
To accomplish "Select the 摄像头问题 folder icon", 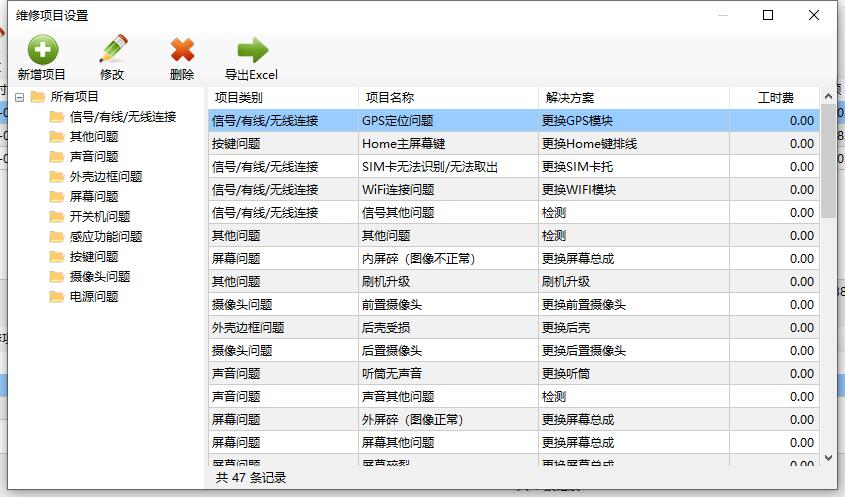I will 57,276.
